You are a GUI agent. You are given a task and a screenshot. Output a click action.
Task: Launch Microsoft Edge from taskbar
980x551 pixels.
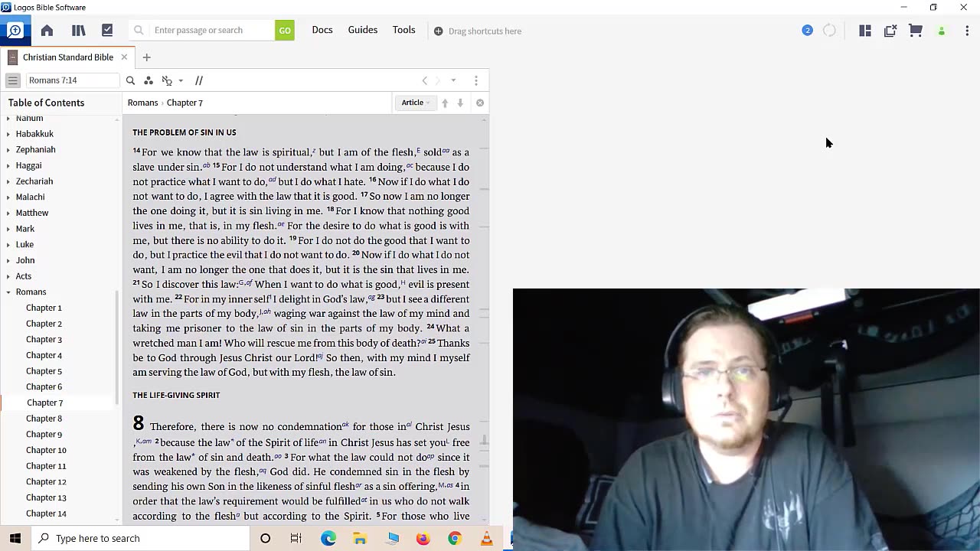pos(328,538)
